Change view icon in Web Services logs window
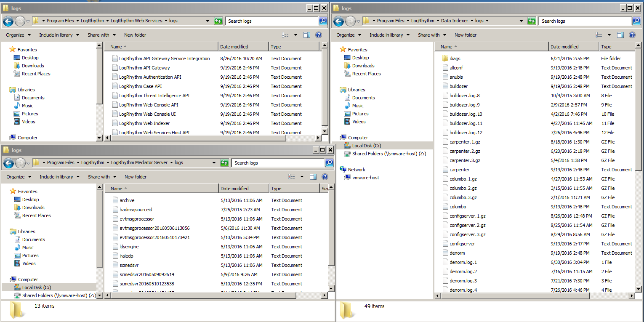 285,35
